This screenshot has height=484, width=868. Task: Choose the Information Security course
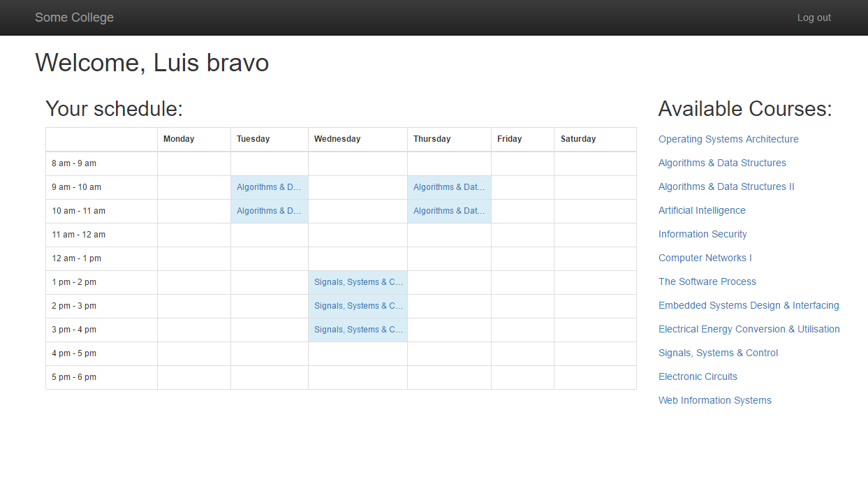click(703, 234)
